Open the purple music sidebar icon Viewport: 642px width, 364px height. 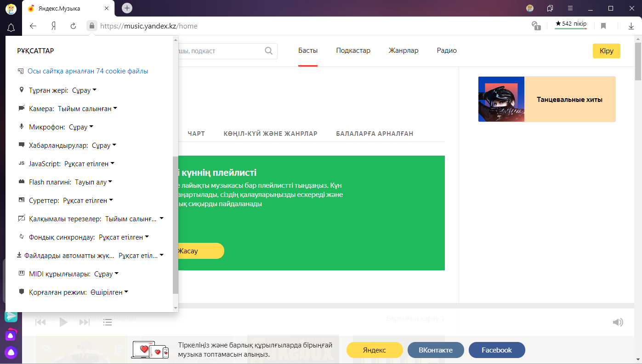point(11,335)
